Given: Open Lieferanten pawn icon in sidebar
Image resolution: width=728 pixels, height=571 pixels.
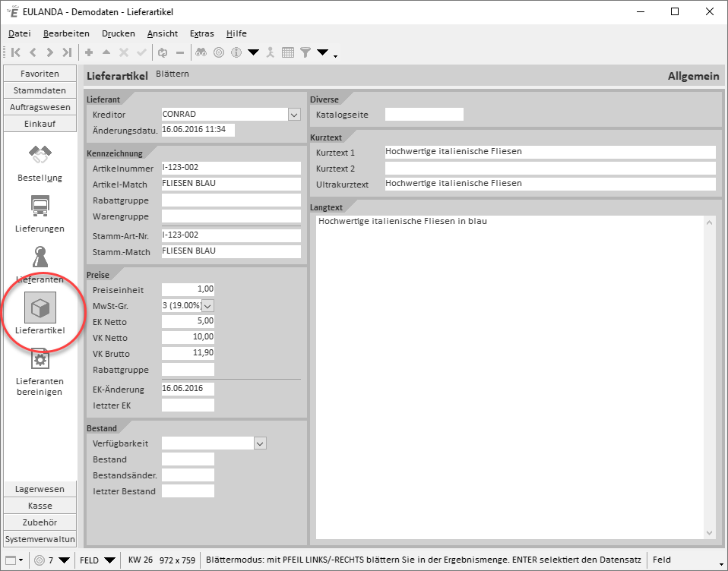Looking at the screenshot, I should (x=40, y=257).
